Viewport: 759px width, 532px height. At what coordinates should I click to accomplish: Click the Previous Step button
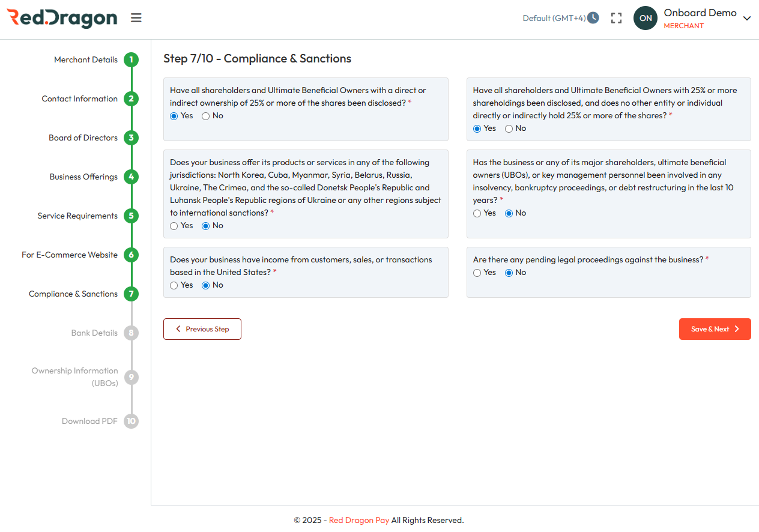click(x=202, y=329)
